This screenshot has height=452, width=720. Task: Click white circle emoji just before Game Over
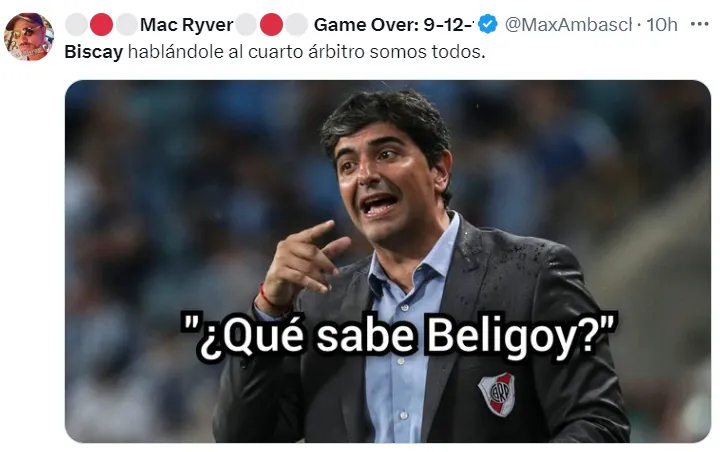[297, 25]
